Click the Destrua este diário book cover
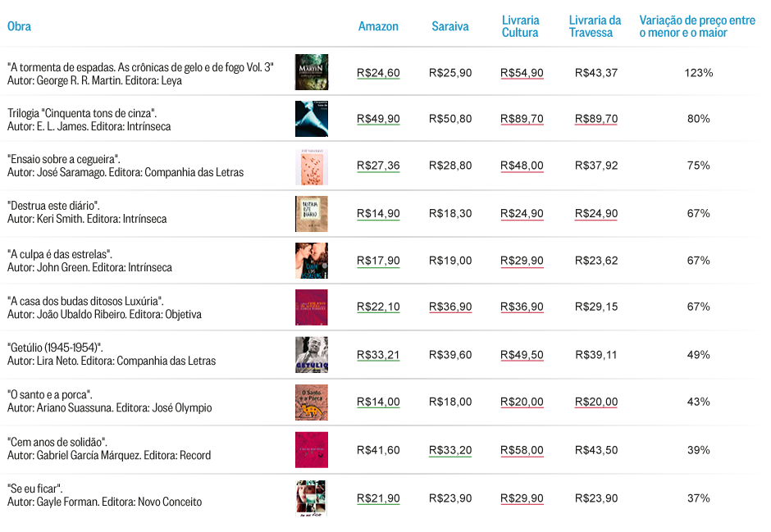 [311, 214]
